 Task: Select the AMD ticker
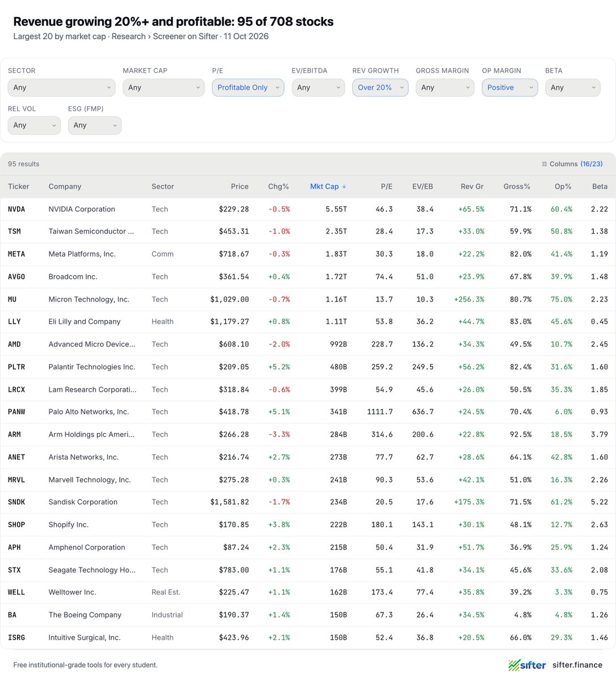(14, 344)
